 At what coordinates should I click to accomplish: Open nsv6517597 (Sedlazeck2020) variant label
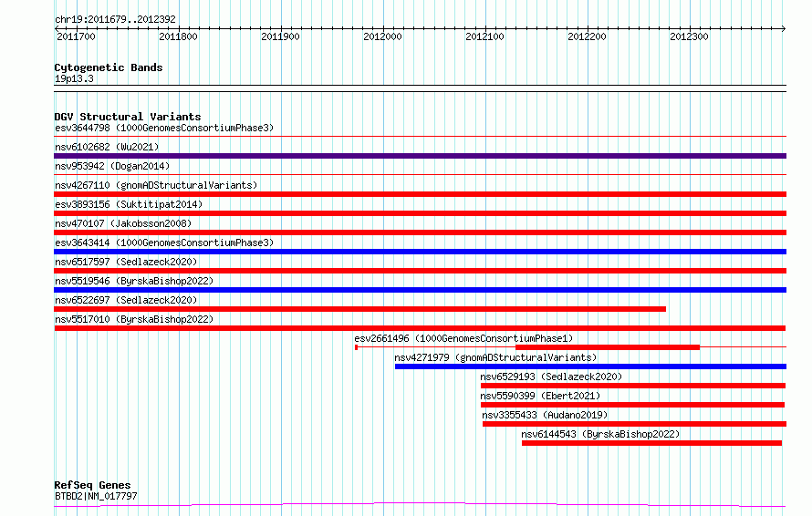pos(126,262)
